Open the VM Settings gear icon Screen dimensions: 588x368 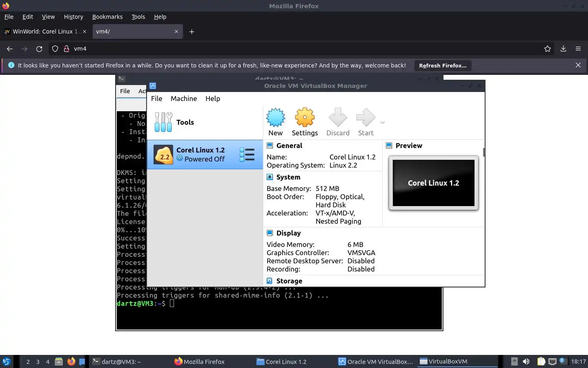(305, 118)
